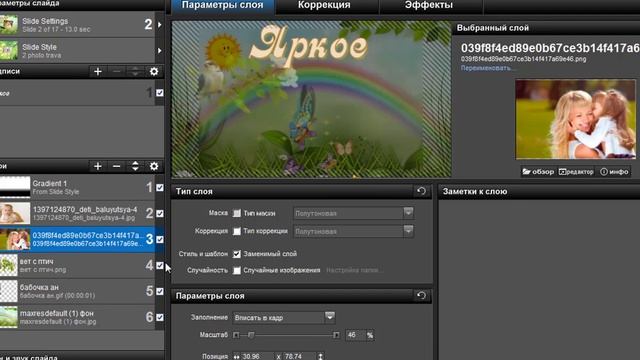
Task: Open the correction type Полутоновая dropdown
Action: 353,231
